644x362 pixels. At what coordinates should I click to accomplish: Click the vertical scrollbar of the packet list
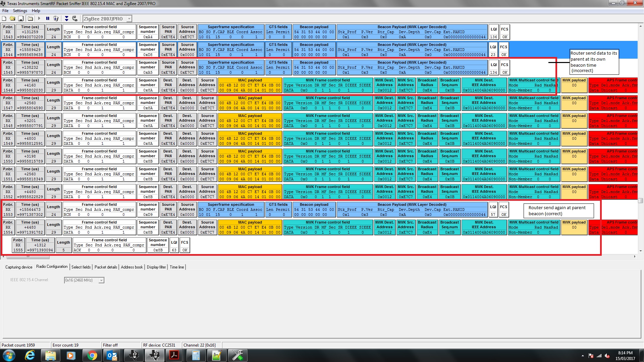coord(641,200)
